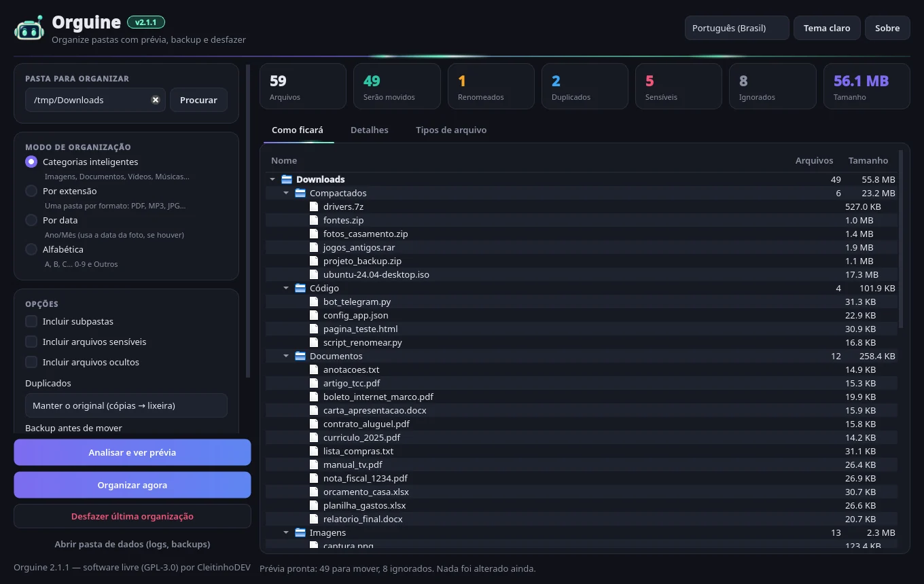
Task: Click the Downloads root folder icon
Action: tap(287, 179)
